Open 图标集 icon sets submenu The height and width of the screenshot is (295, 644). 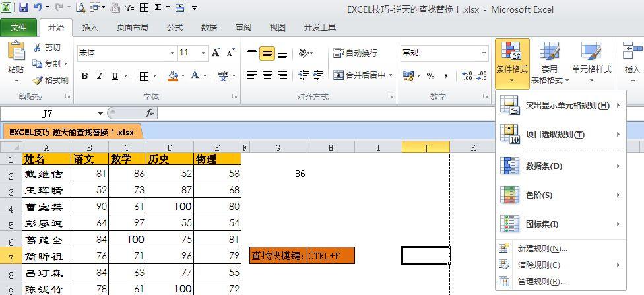tap(561, 224)
